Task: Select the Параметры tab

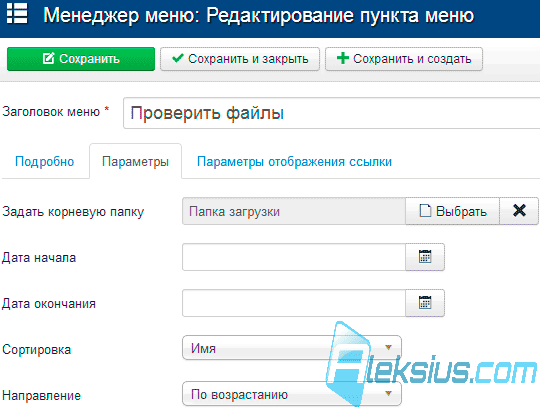Action: (x=135, y=161)
